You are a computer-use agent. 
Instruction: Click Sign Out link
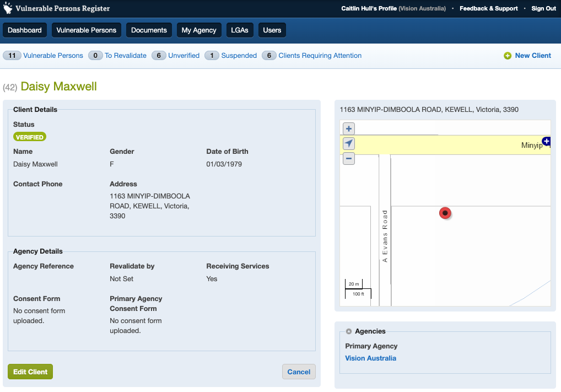pyautogui.click(x=543, y=8)
